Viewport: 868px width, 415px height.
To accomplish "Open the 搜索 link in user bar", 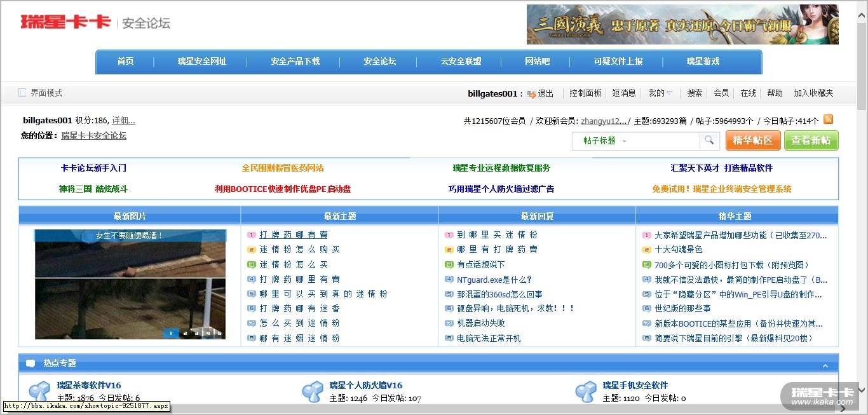I will click(x=695, y=93).
